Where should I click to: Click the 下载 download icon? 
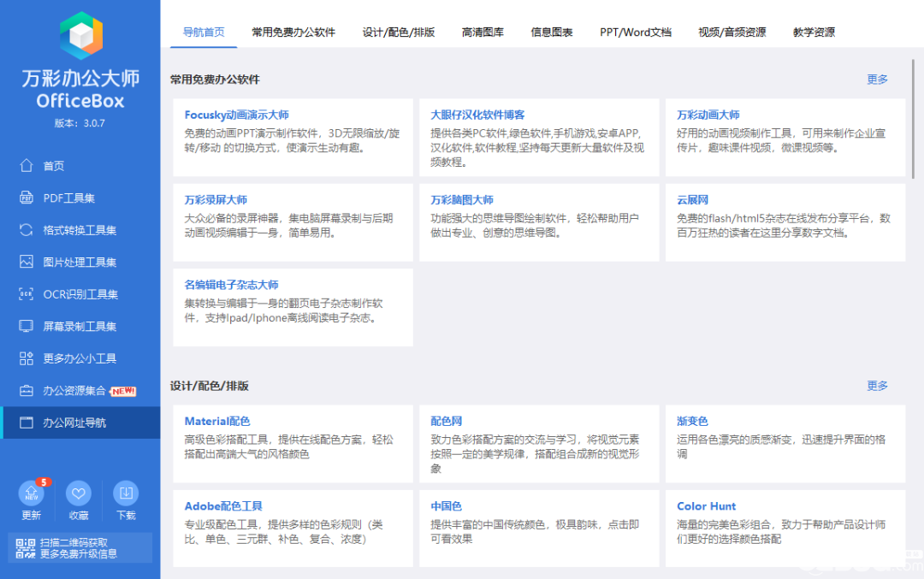point(126,493)
